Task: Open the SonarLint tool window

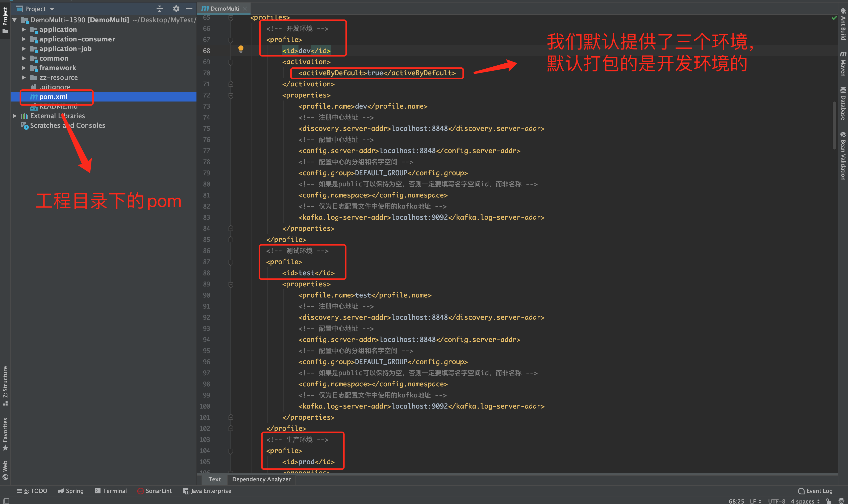Action: [x=155, y=491]
